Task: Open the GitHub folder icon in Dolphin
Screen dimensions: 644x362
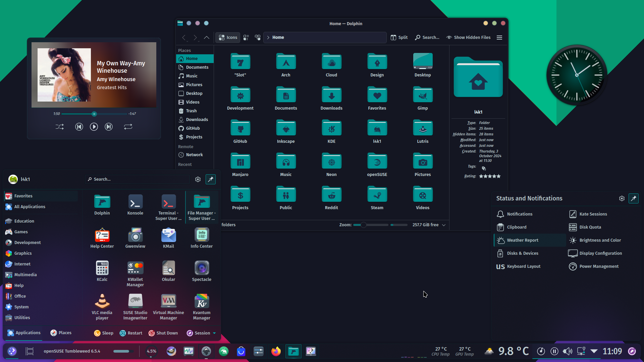Action: [240, 132]
